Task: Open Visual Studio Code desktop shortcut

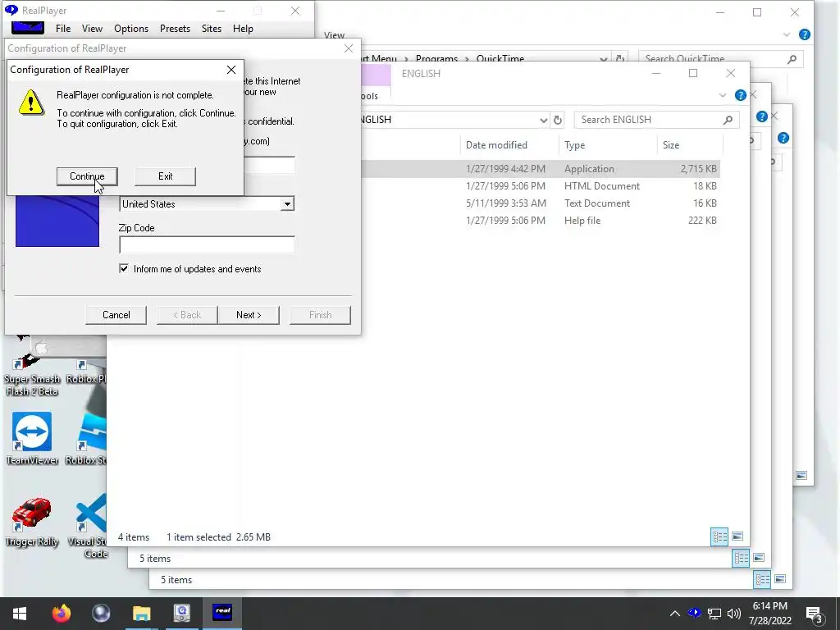Action: tap(89, 526)
